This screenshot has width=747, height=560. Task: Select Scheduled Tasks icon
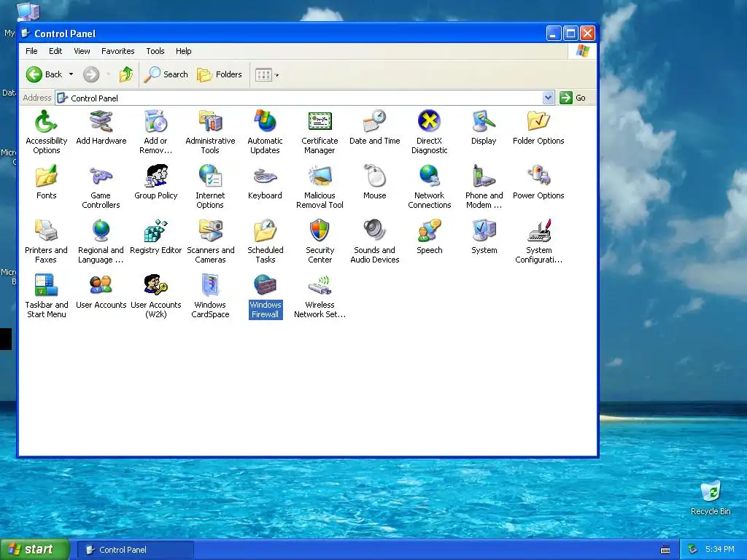pos(265,242)
